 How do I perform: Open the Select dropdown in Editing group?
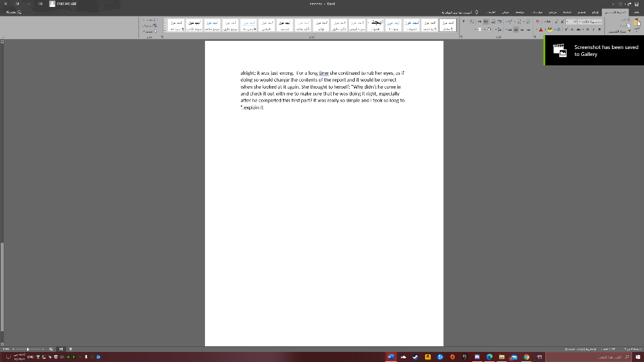pyautogui.click(x=150, y=31)
